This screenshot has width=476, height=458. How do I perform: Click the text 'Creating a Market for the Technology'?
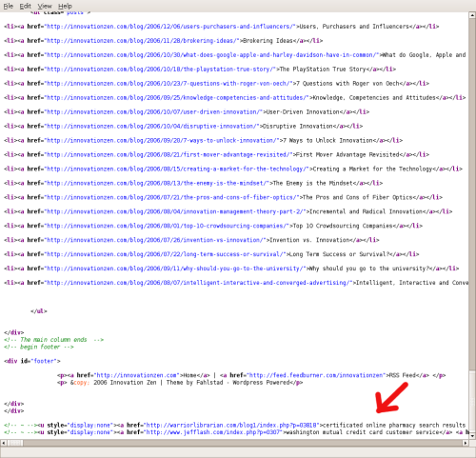tap(372, 169)
